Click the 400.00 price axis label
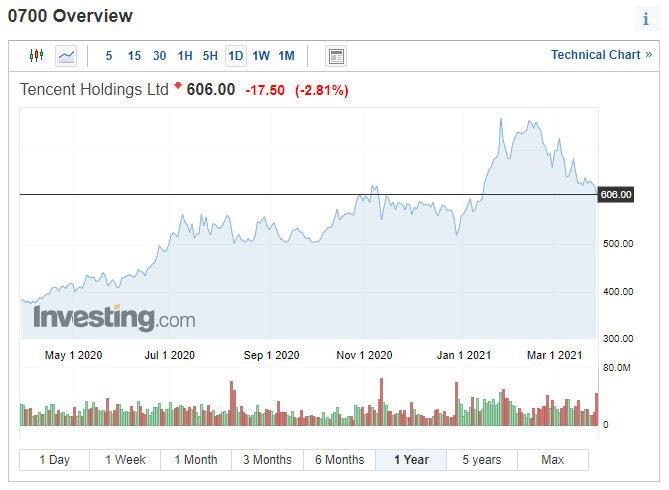669x490 pixels. pos(618,292)
